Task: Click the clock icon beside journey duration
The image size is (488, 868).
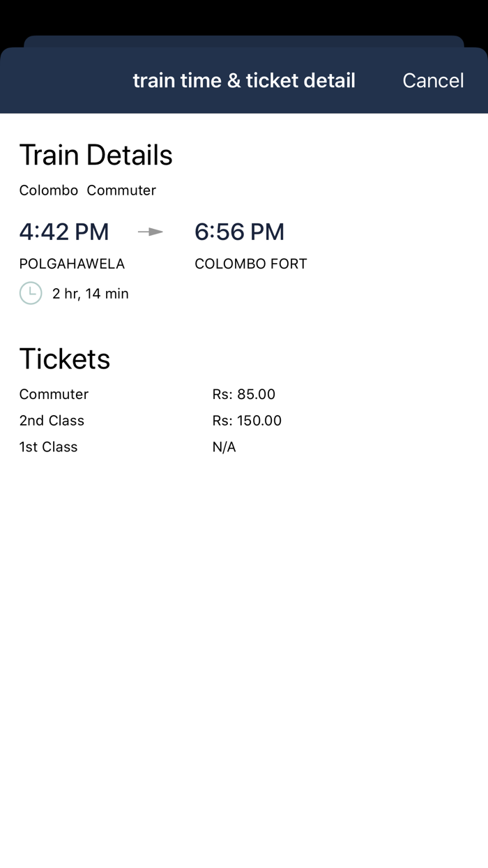Action: click(31, 293)
